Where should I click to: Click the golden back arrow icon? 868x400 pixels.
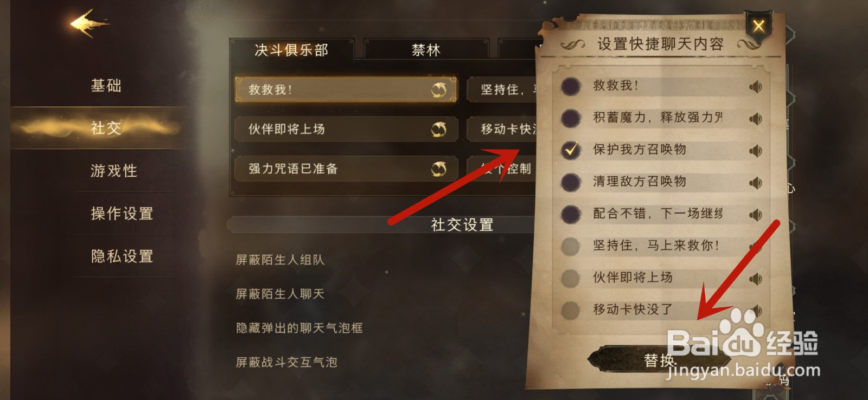coord(90,23)
